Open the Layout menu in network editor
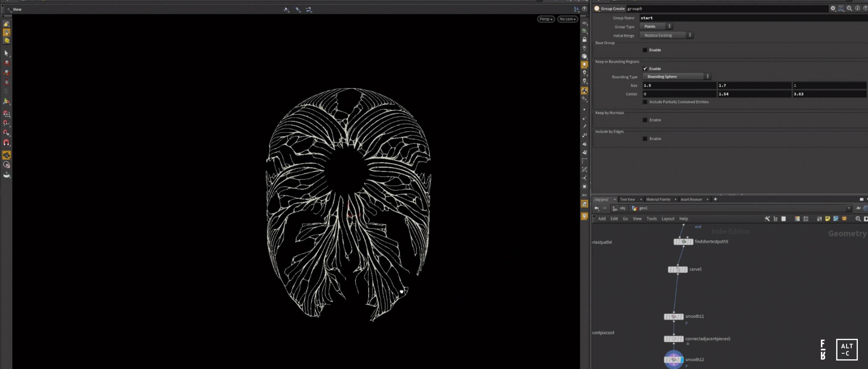Image resolution: width=868 pixels, height=369 pixels. point(668,219)
